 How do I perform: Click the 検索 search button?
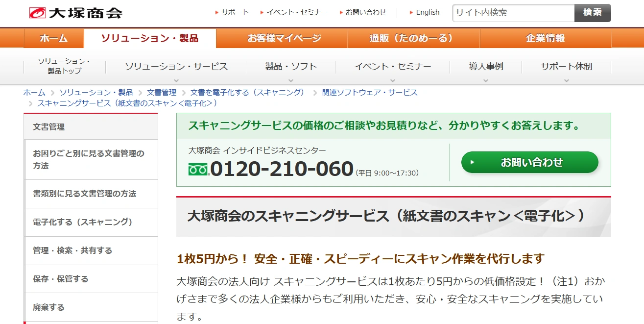tap(593, 13)
